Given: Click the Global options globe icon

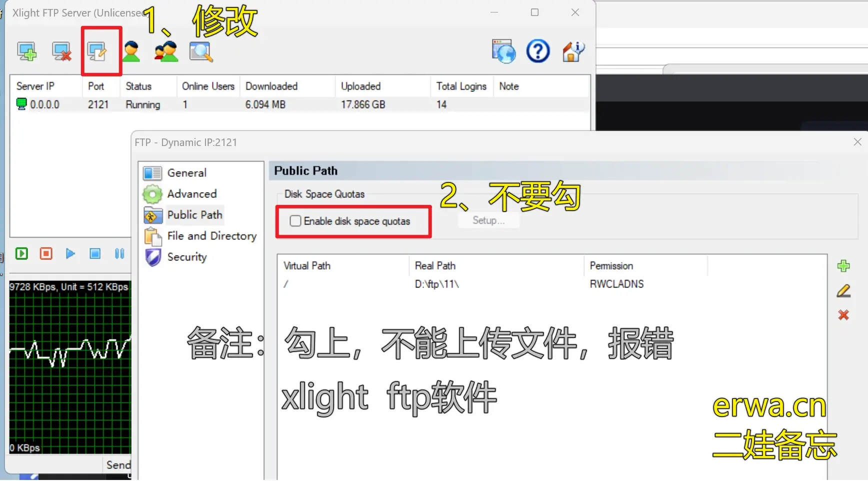Looking at the screenshot, I should point(503,51).
